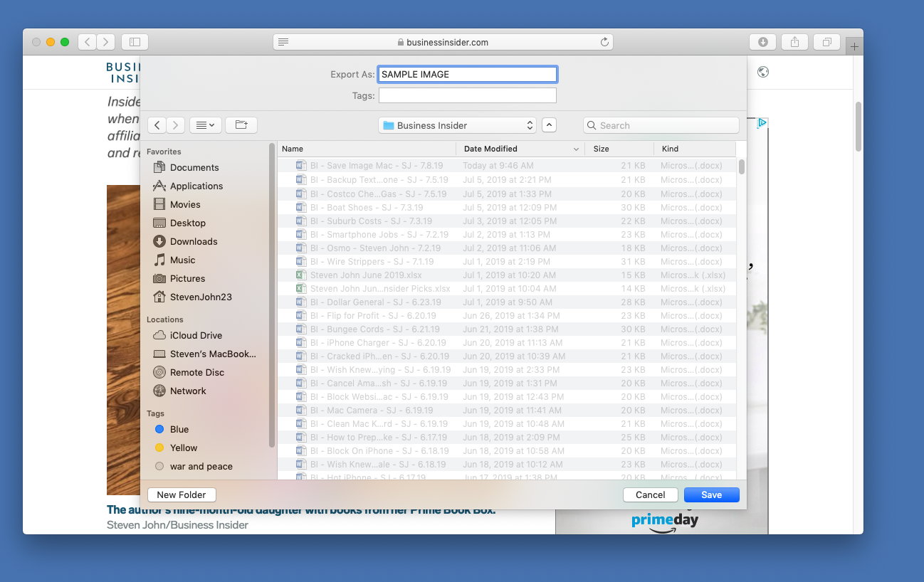Go forward with Safari's forward arrow
Viewport: 924px width, 582px height.
(105, 42)
